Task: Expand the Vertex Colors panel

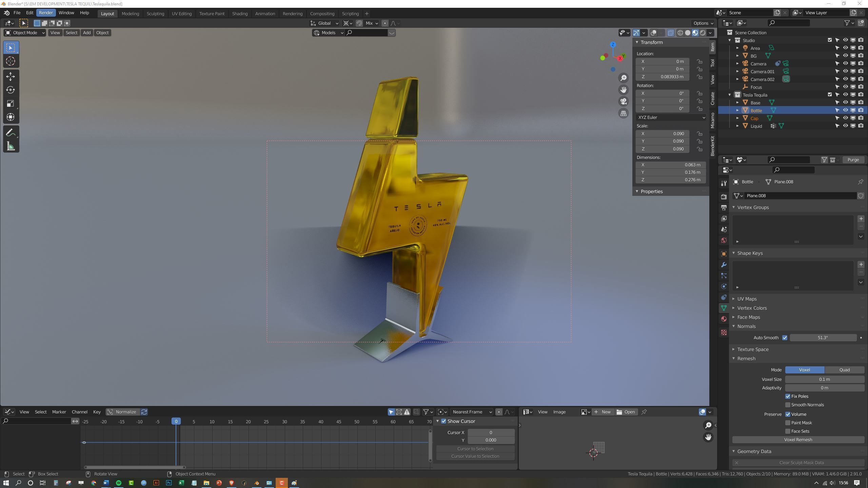Action: click(752, 308)
